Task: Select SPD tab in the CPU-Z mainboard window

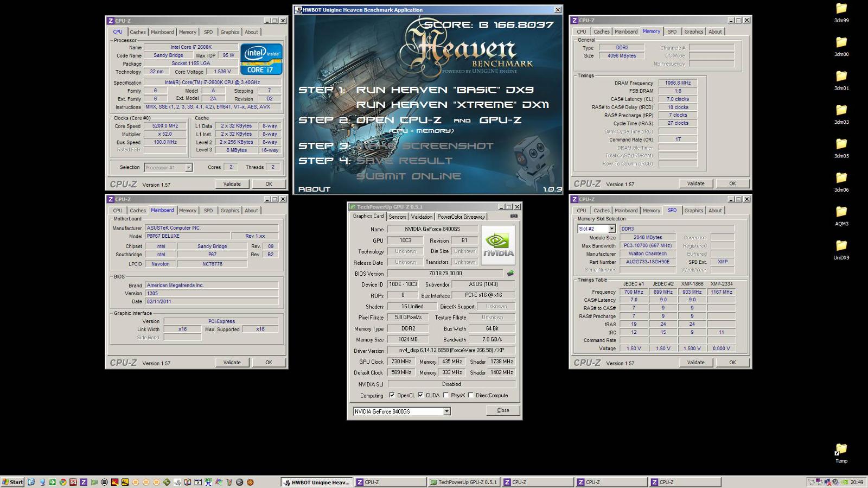Action: (x=208, y=211)
